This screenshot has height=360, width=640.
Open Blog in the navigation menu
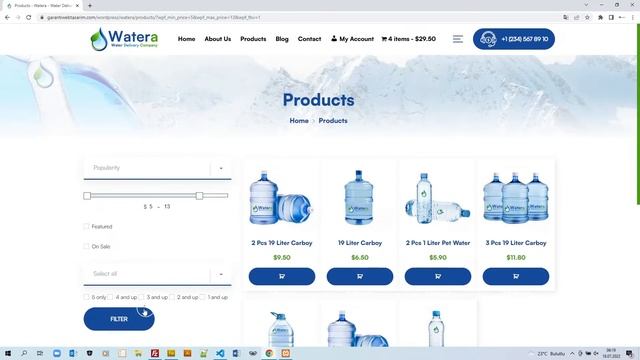[x=282, y=39]
